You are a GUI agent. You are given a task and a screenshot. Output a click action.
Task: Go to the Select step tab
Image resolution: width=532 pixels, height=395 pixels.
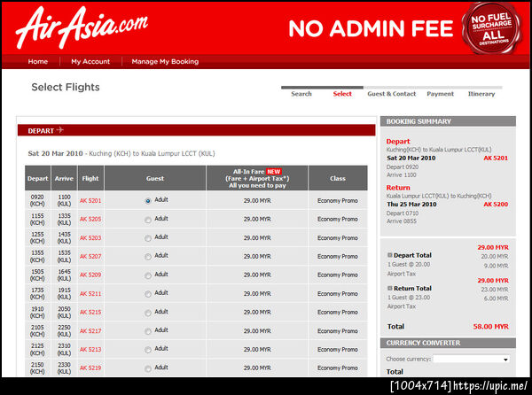342,94
